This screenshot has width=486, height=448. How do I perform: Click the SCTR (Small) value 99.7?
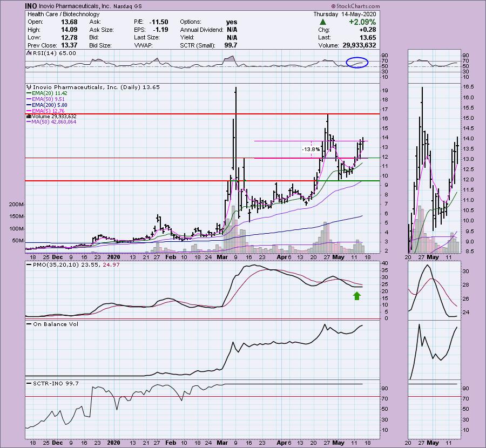point(231,45)
